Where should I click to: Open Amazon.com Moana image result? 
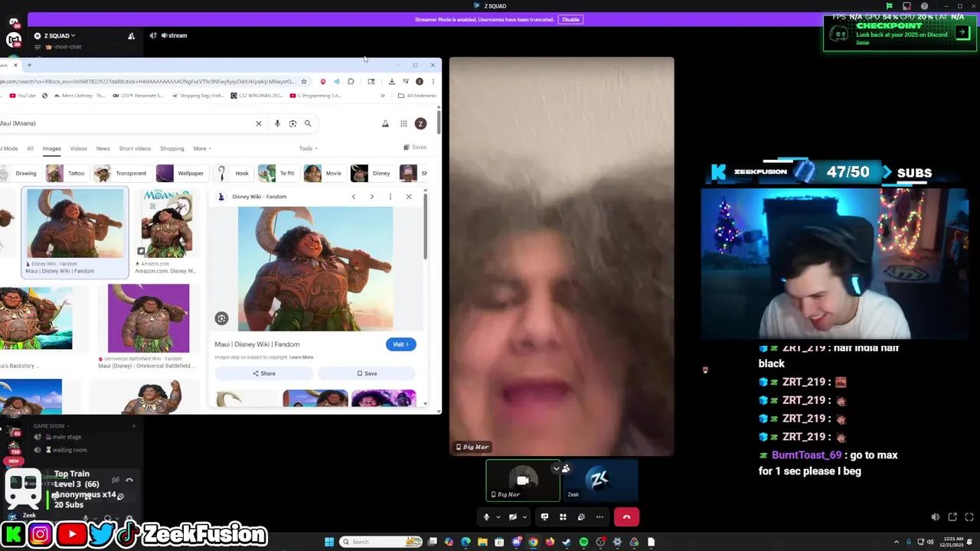166,233
